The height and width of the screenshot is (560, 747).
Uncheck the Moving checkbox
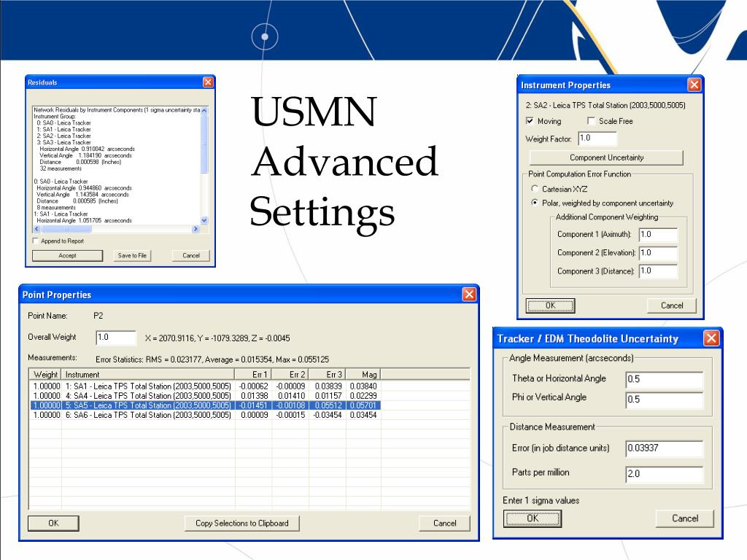coord(530,121)
